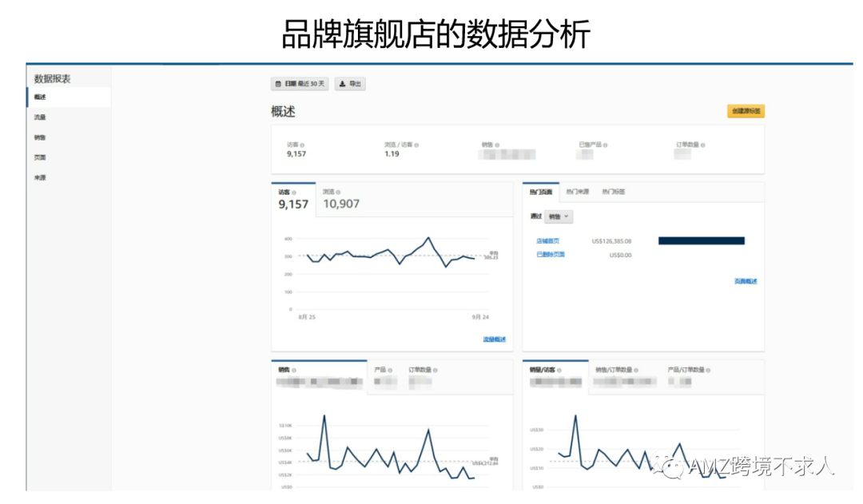This screenshot has height=504, width=863.
Task: Click the info icon on the 浏览 chart tab
Action: [x=338, y=192]
